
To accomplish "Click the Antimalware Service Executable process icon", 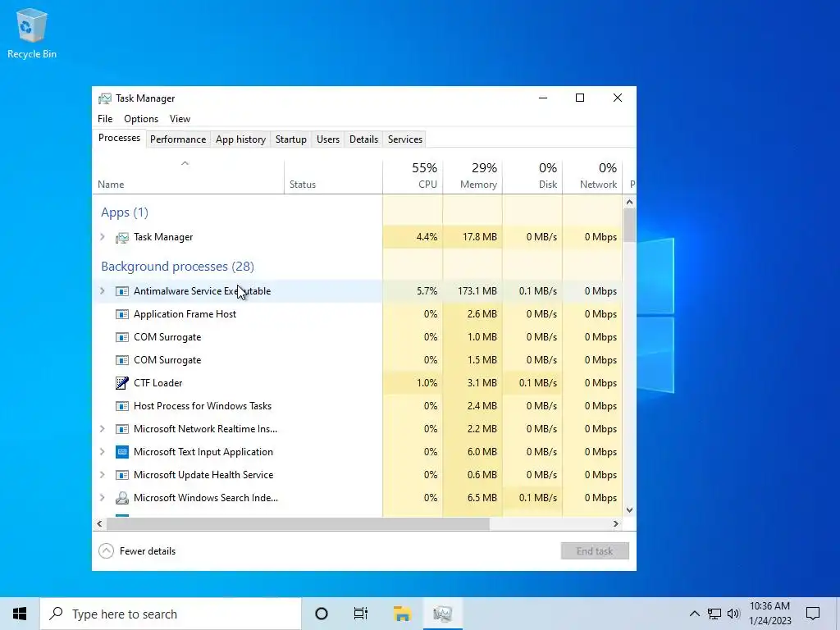I will click(x=122, y=291).
